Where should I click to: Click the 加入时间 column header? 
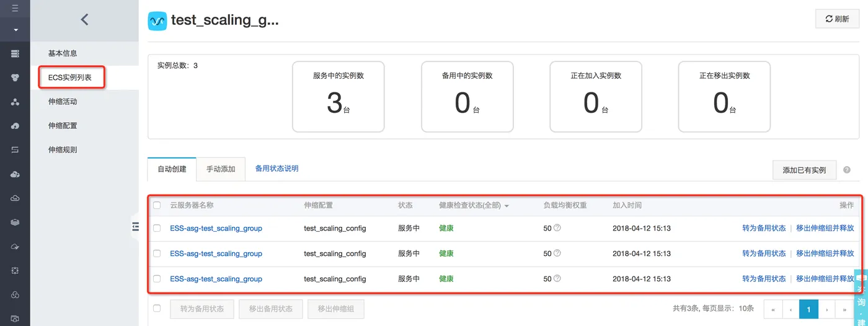[627, 205]
